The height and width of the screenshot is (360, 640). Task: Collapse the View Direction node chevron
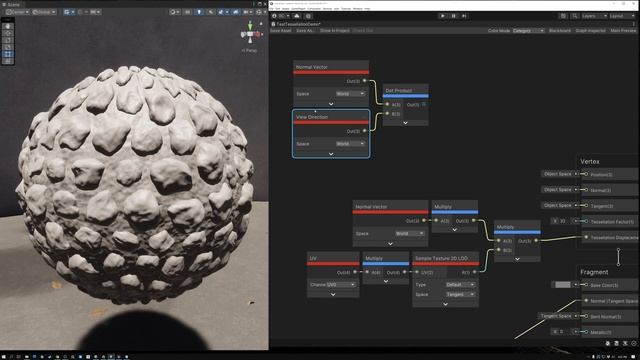331,154
